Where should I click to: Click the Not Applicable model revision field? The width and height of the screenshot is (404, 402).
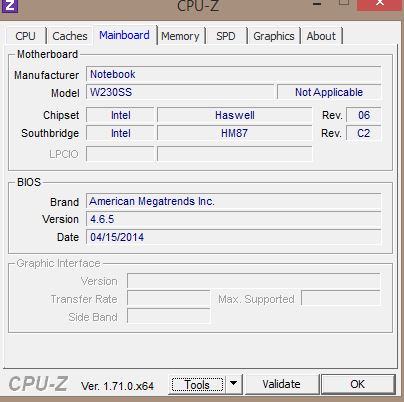[329, 92]
